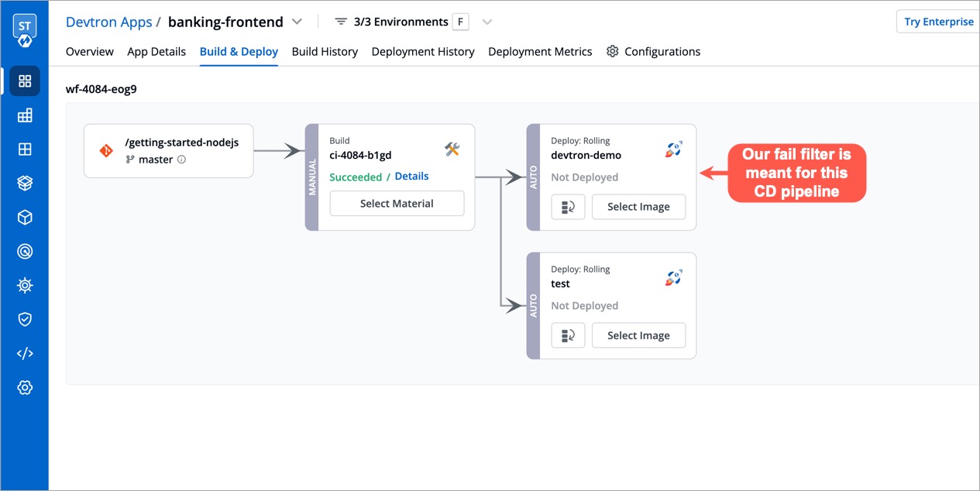The image size is (980, 491).
Task: Click the AUTO trigger strip on devtron-demo
Action: (x=533, y=177)
